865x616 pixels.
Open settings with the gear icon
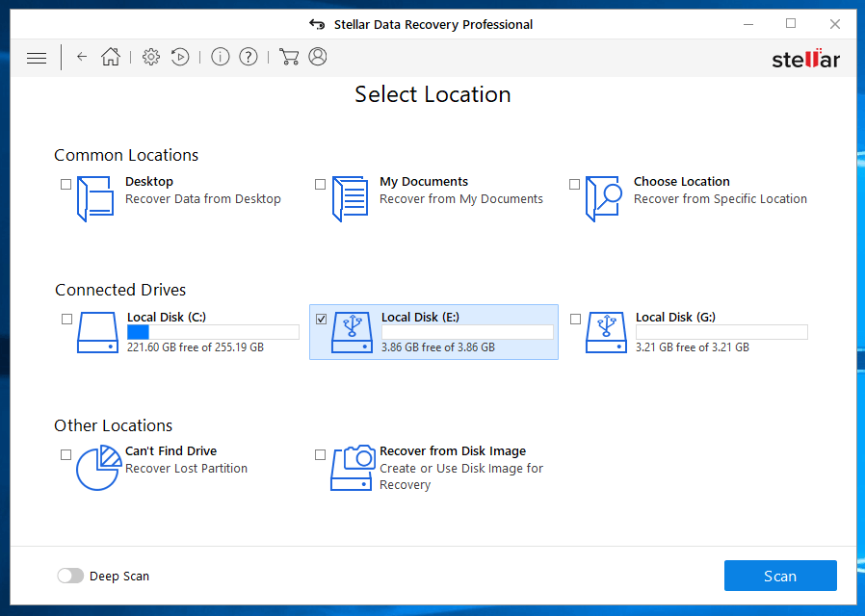coord(150,57)
